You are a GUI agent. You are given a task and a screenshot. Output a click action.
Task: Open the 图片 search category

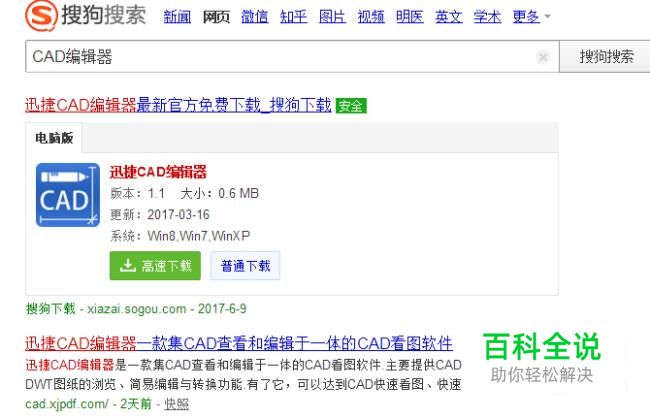point(332,17)
